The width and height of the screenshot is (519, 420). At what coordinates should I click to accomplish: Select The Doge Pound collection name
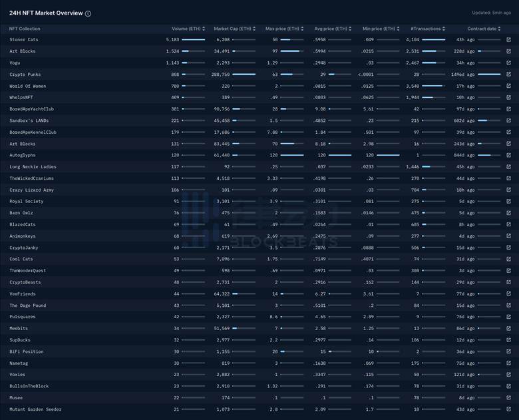28,306
